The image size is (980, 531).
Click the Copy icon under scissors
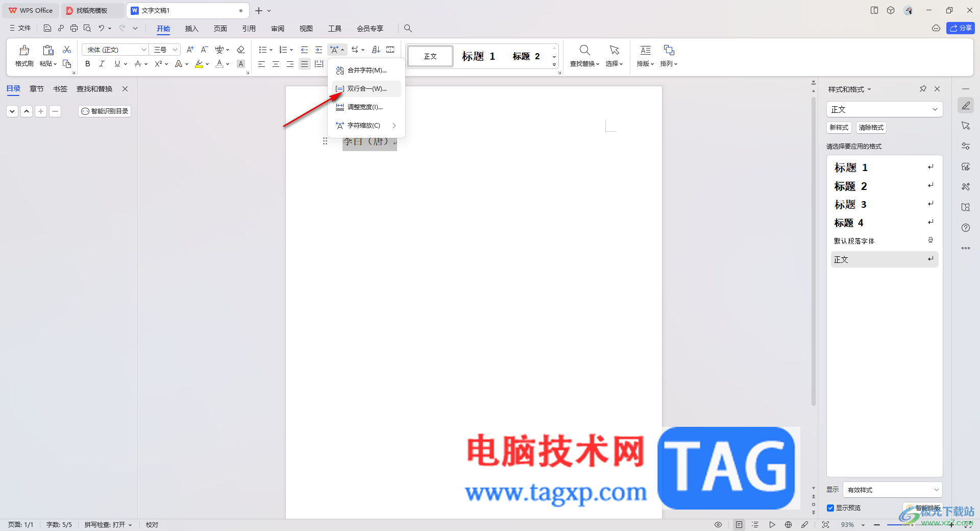67,64
